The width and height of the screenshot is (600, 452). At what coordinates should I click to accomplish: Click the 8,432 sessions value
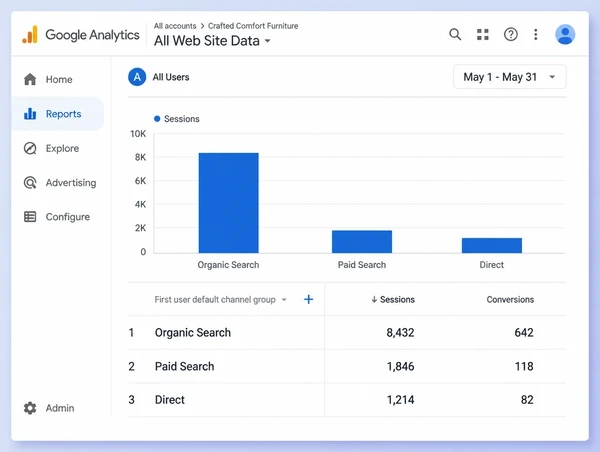pyautogui.click(x=400, y=333)
